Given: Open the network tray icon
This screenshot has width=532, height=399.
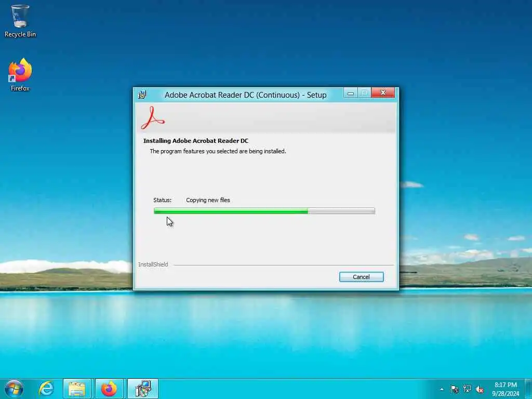Looking at the screenshot, I should pos(467,389).
